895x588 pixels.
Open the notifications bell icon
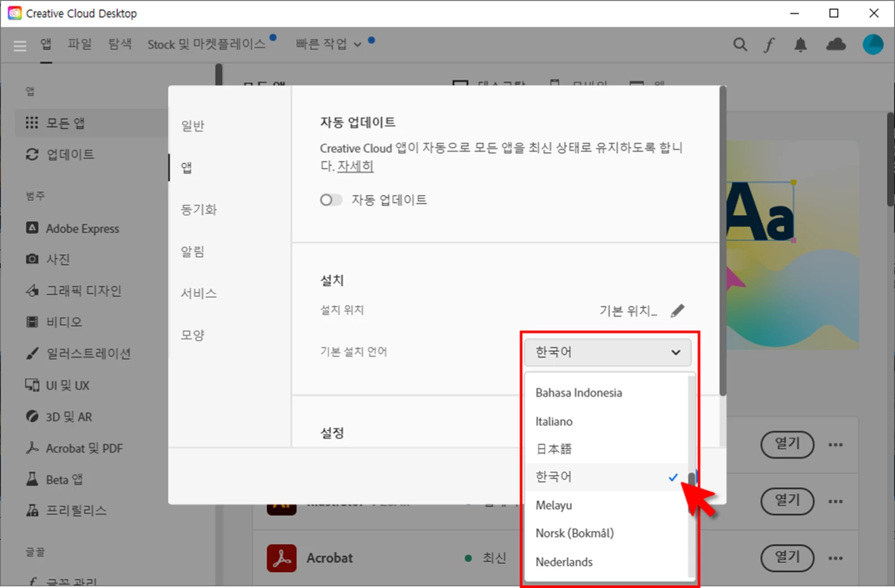pyautogui.click(x=800, y=45)
